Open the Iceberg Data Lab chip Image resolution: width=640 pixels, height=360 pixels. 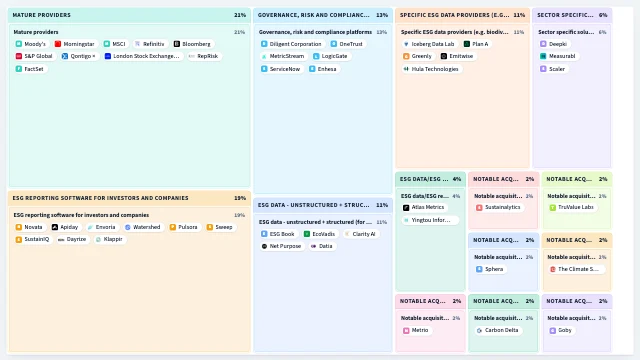coord(429,44)
